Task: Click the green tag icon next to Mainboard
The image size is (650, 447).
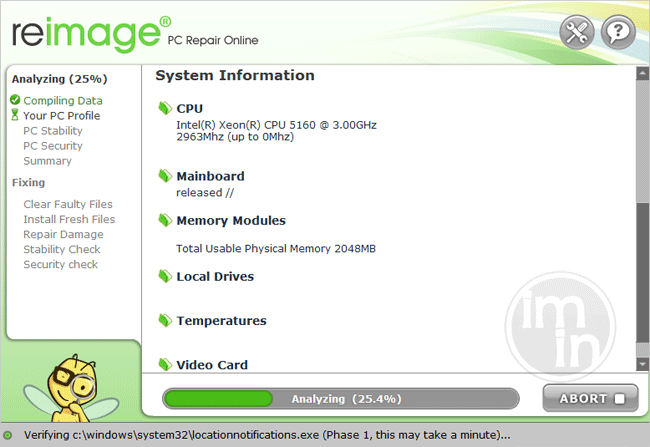Action: coord(165,176)
